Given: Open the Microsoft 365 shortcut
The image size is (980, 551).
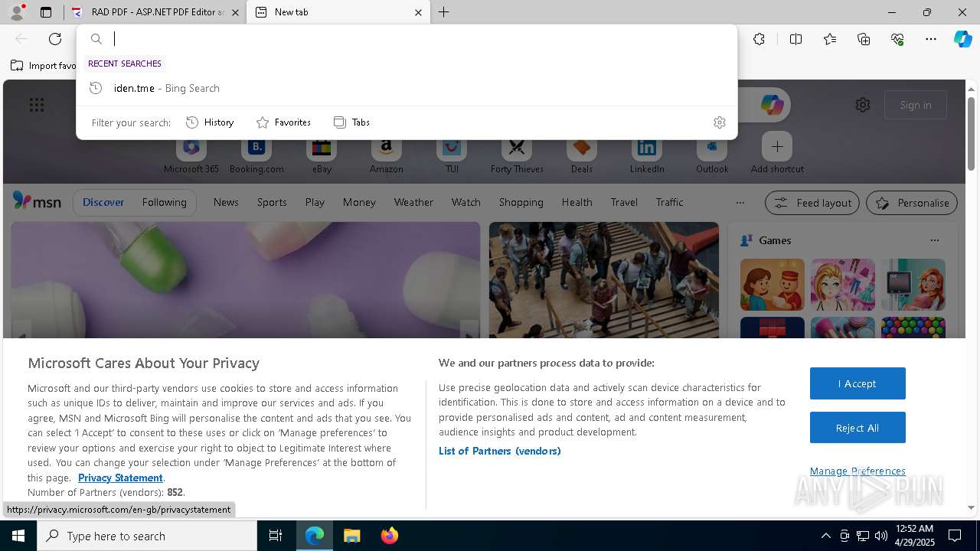Looking at the screenshot, I should pos(191,155).
